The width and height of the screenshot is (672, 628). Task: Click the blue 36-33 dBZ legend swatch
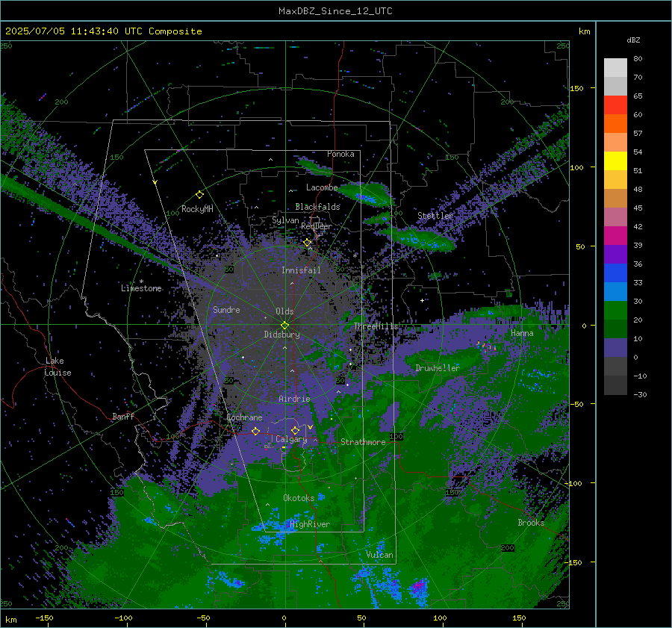pyautogui.click(x=615, y=273)
